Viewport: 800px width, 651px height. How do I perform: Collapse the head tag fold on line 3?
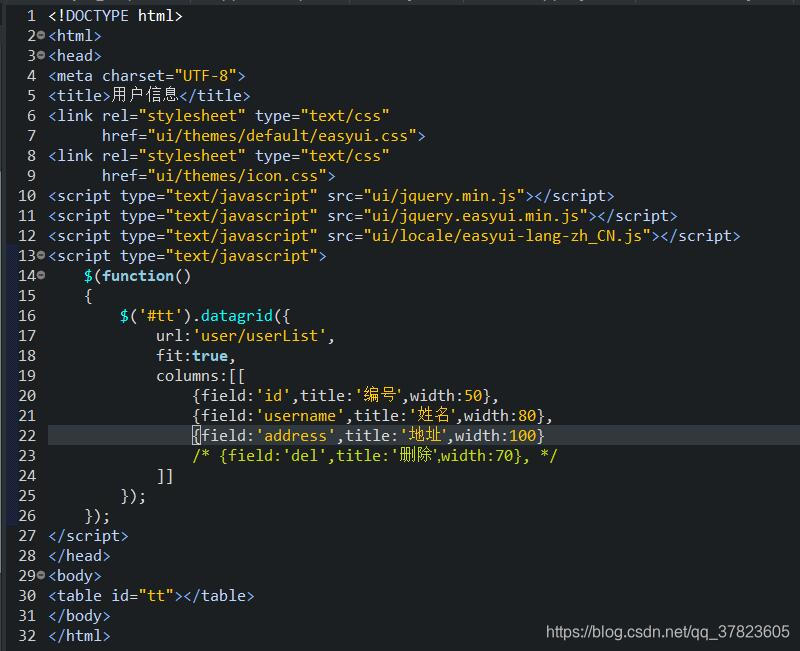tap(41, 55)
